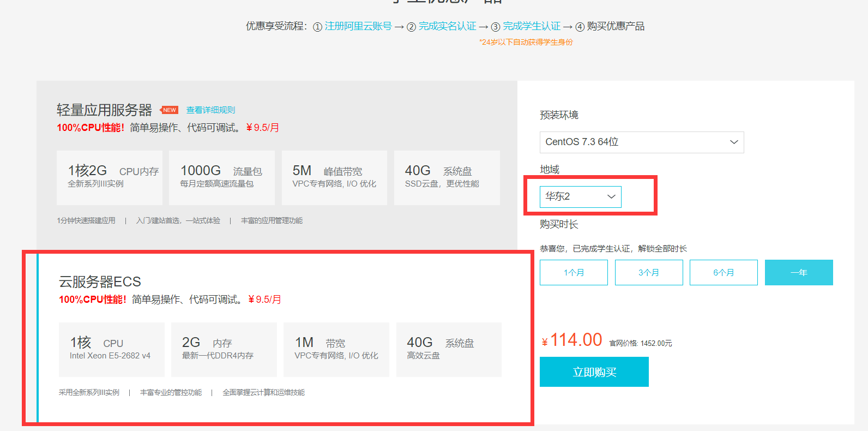Click the *24岁以下自动获得学生身份 note

click(x=526, y=42)
